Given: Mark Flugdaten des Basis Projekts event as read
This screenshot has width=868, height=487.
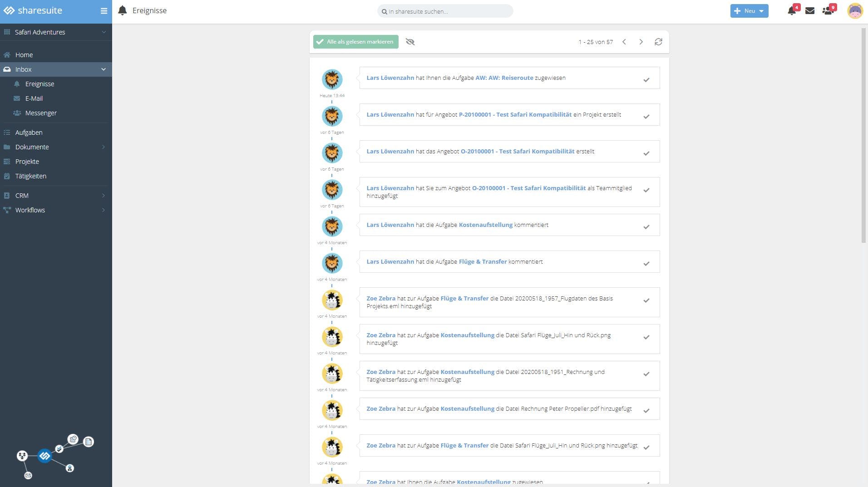Looking at the screenshot, I should tap(646, 300).
